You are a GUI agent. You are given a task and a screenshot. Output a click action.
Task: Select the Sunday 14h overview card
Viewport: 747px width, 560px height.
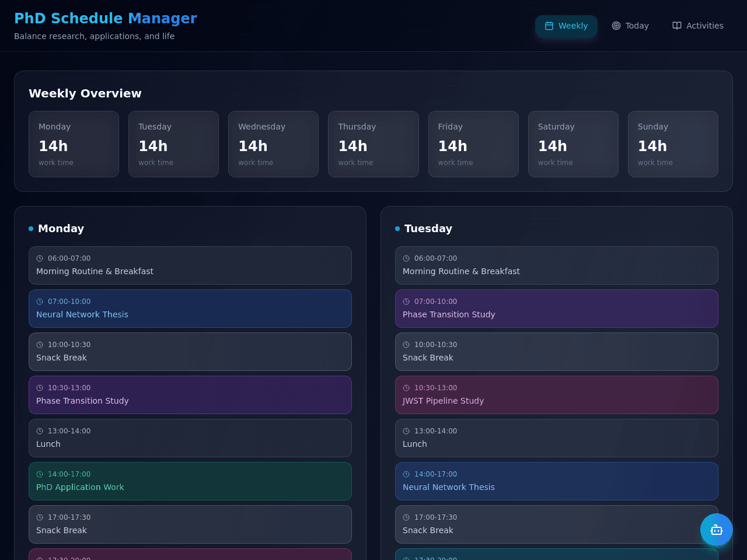point(673,144)
